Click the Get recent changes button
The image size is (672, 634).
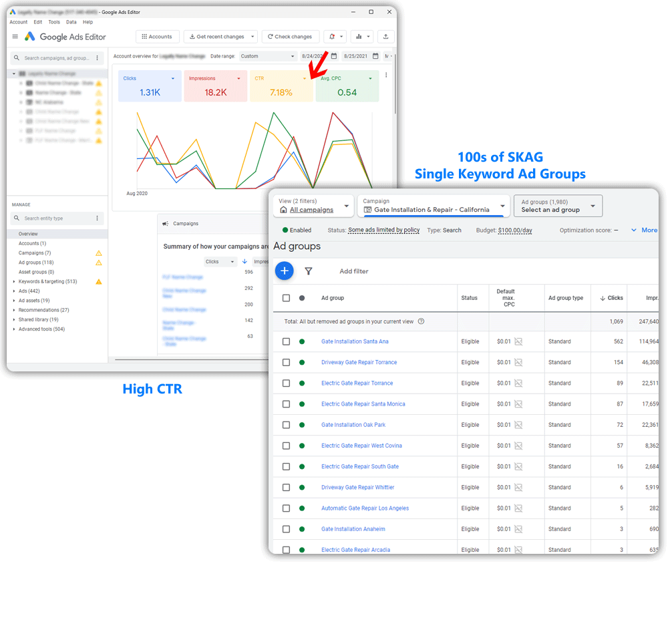click(x=220, y=37)
